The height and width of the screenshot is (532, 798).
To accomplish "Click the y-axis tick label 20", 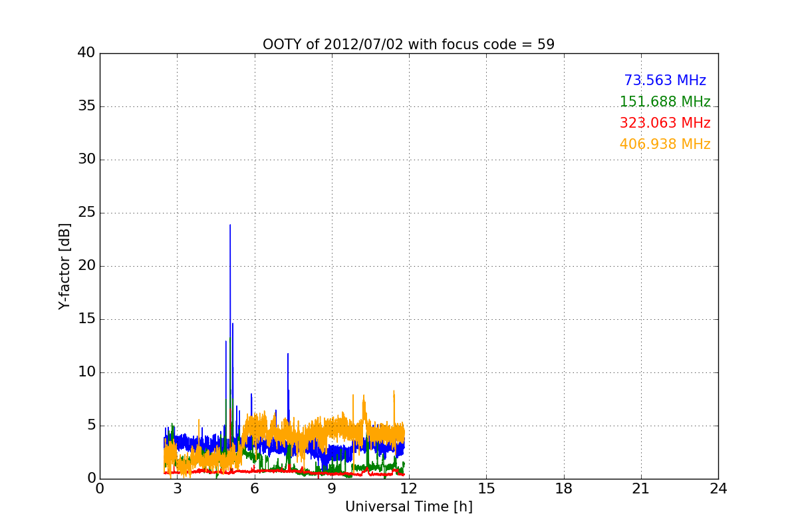I will (86, 266).
